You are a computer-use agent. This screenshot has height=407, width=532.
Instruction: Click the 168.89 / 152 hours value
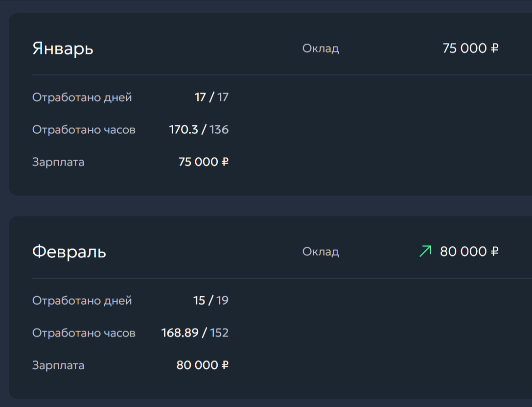pyautogui.click(x=195, y=333)
